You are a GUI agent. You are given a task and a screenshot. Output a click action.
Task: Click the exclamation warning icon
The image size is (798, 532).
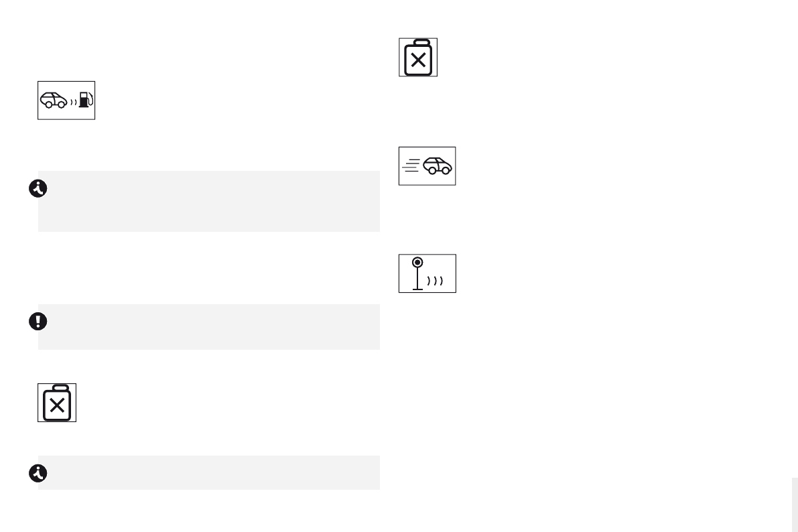tap(38, 322)
